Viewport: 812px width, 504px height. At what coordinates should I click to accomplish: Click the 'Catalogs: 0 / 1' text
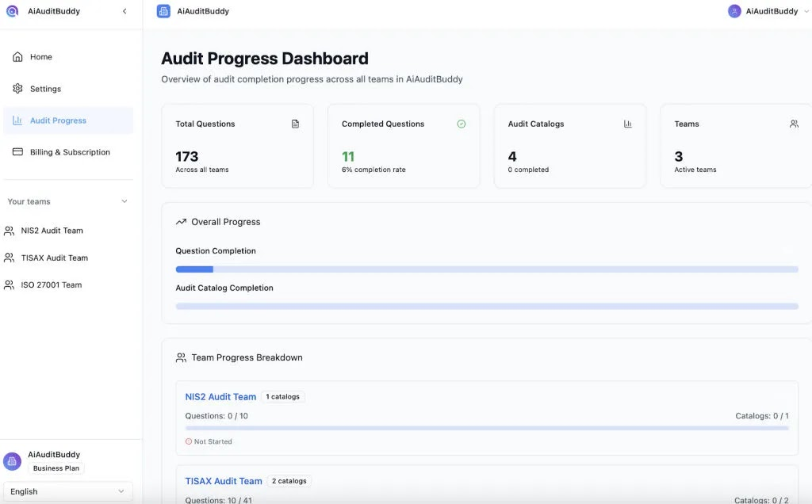(762, 416)
